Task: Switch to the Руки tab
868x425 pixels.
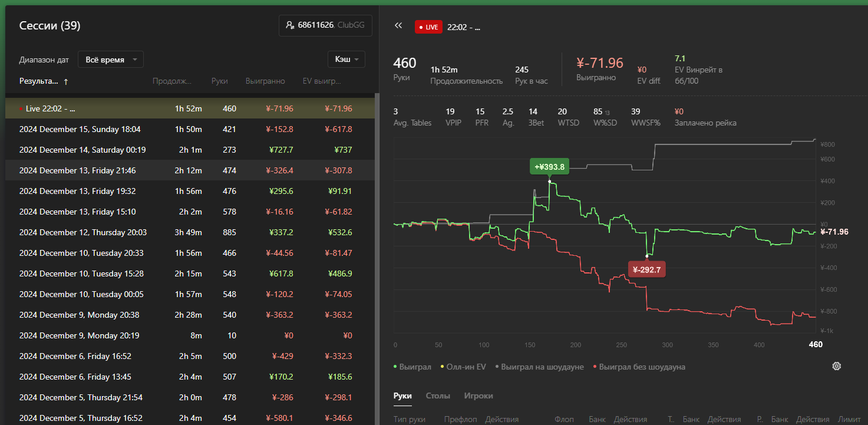Action: point(402,396)
